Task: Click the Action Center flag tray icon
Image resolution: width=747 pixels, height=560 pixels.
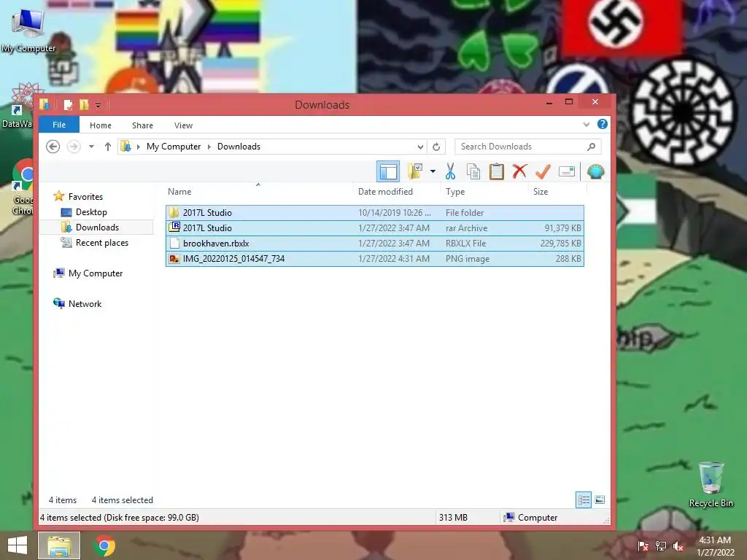Action: (643, 546)
